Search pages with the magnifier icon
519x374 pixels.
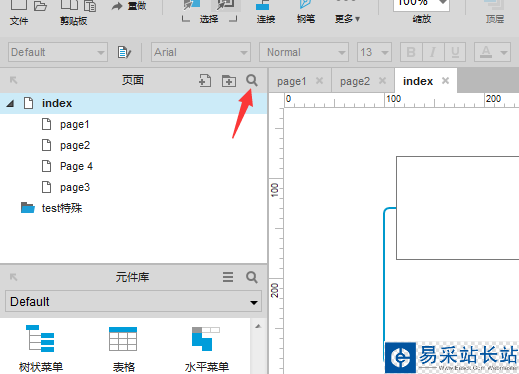click(x=252, y=80)
